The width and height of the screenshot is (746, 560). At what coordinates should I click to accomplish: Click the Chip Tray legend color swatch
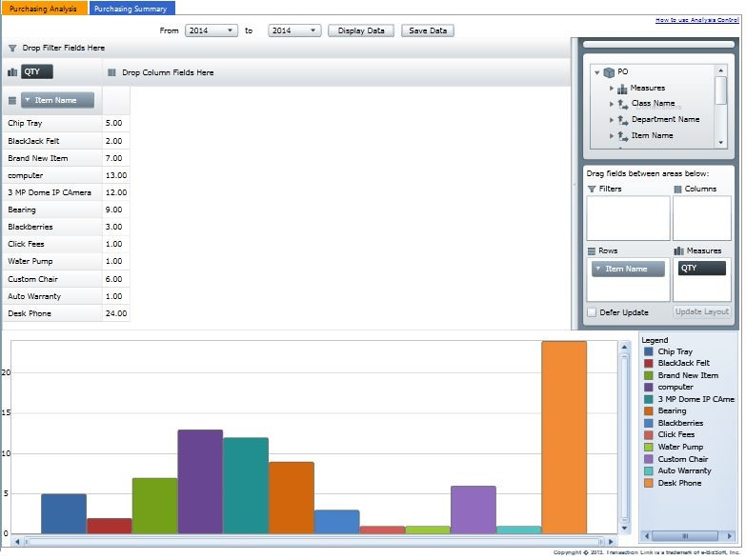click(x=648, y=351)
